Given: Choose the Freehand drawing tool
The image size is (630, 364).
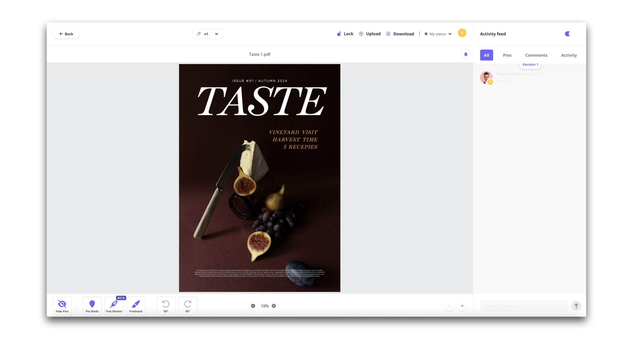Looking at the screenshot, I should [136, 306].
